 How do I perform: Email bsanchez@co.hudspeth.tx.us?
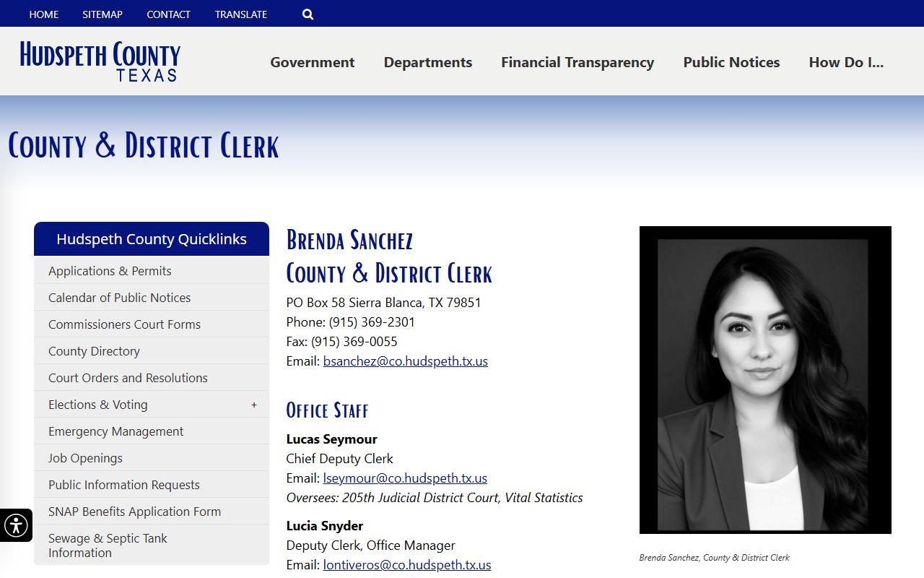pyautogui.click(x=406, y=361)
